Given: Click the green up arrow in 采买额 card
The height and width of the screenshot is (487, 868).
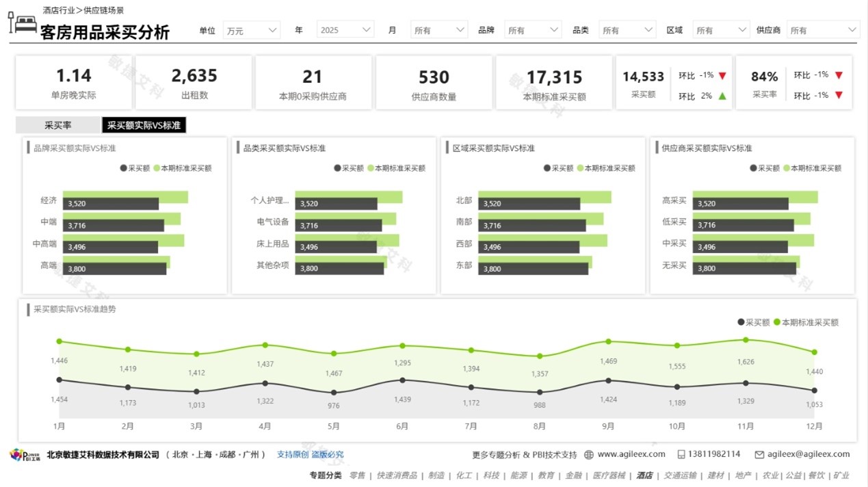Looking at the screenshot, I should click(722, 96).
